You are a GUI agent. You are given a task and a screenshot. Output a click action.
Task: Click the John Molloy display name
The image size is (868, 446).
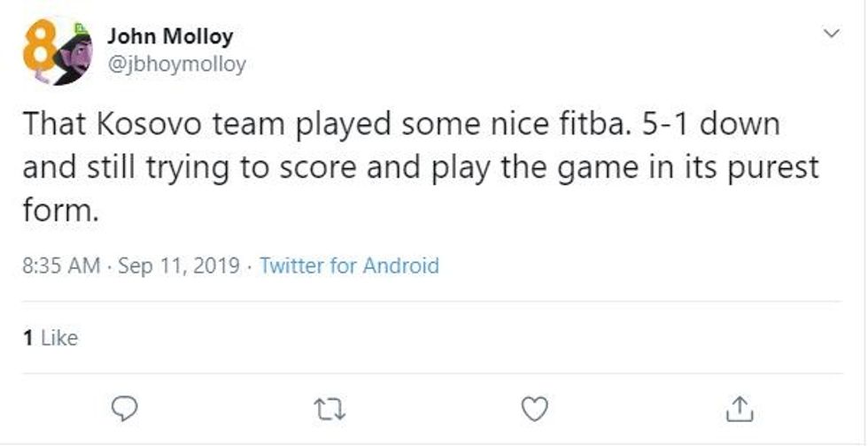click(x=170, y=36)
